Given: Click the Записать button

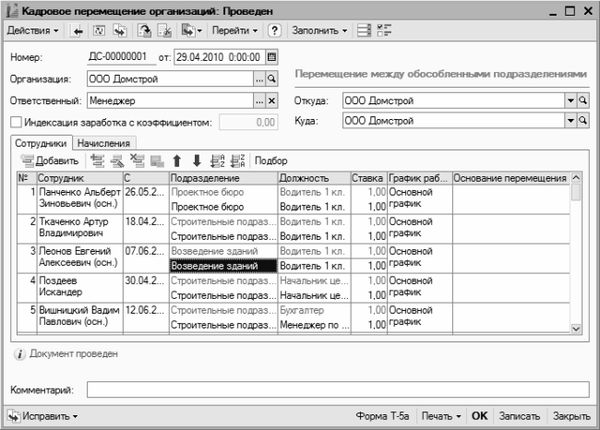Looking at the screenshot, I should (x=519, y=416).
